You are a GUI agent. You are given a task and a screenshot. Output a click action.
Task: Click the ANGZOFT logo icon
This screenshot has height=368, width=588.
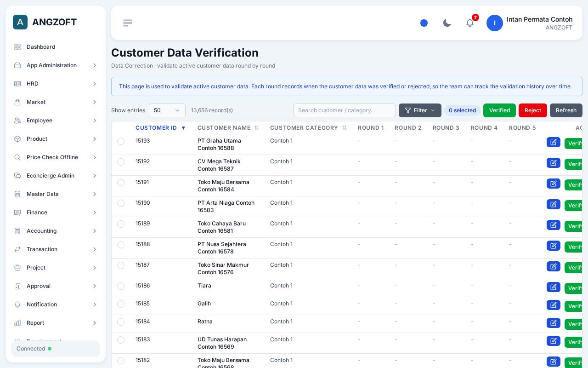[x=20, y=22]
